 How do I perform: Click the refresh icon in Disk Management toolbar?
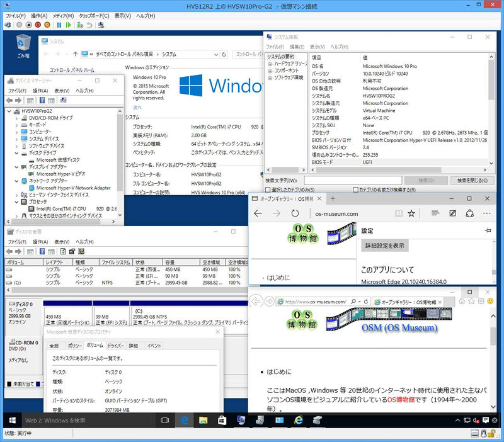click(x=64, y=251)
